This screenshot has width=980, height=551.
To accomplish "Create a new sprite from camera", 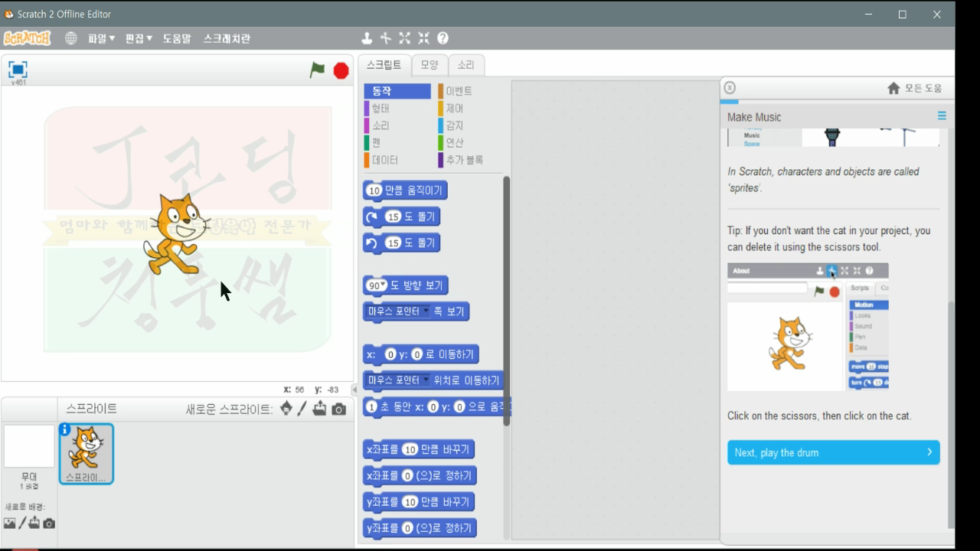I will click(x=339, y=409).
